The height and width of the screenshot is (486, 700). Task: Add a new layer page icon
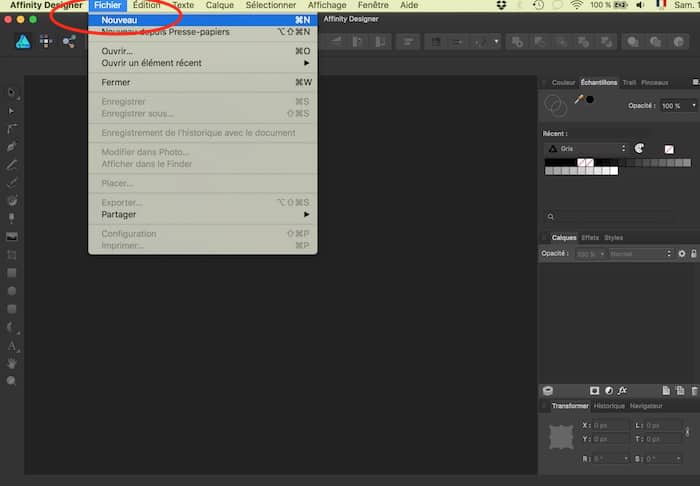[666, 391]
